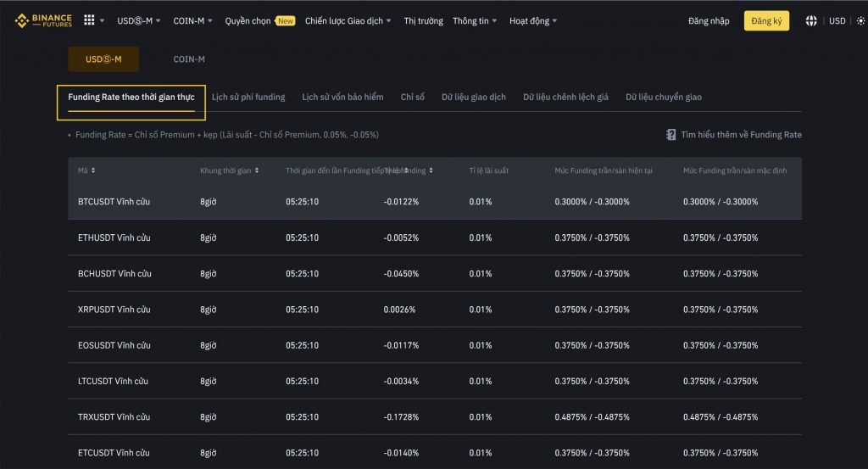Select ETCUSDT Vĩnh cửu row

coord(435,452)
